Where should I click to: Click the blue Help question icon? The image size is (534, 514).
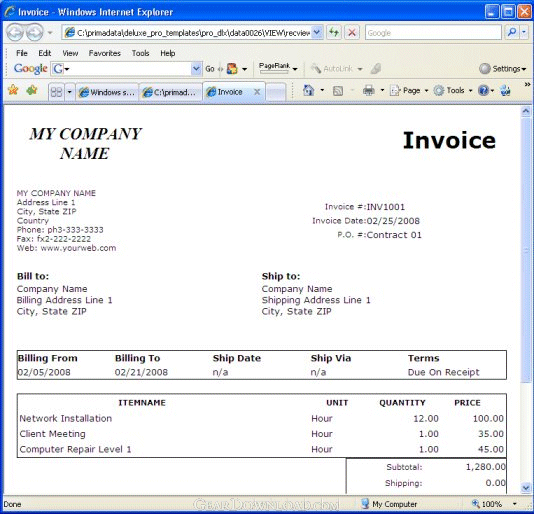pyautogui.click(x=483, y=91)
